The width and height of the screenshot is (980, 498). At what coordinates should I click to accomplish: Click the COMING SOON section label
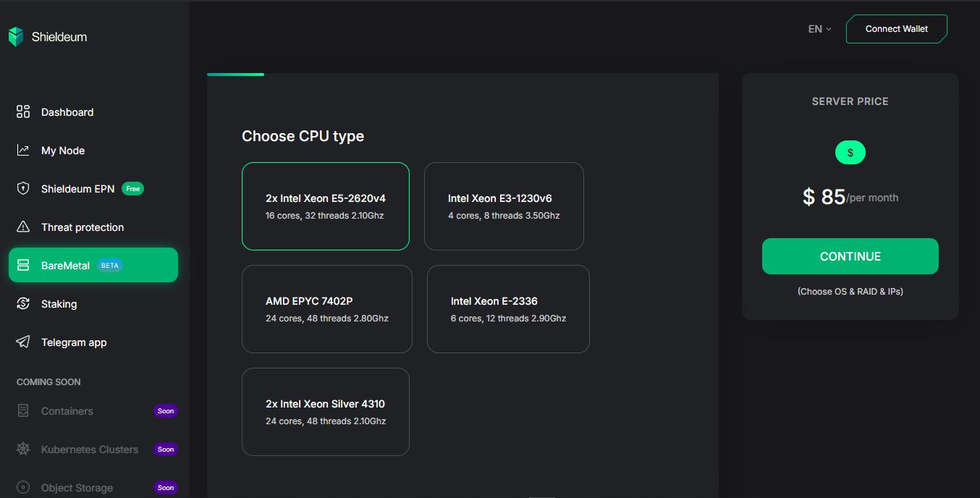pos(48,381)
